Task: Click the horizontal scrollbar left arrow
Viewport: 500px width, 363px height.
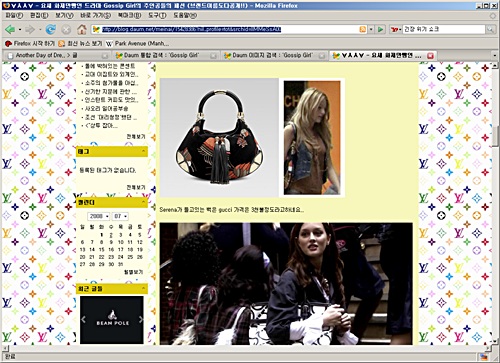Action: click(x=5, y=348)
